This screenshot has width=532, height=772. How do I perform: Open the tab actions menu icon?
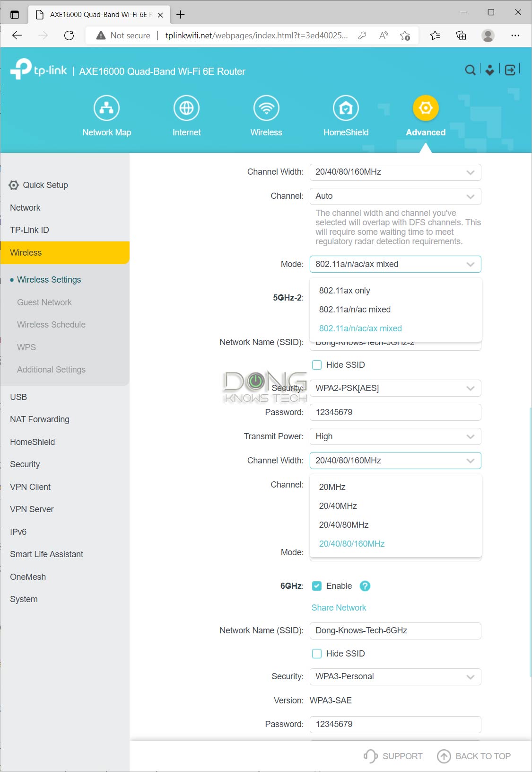[x=15, y=15]
